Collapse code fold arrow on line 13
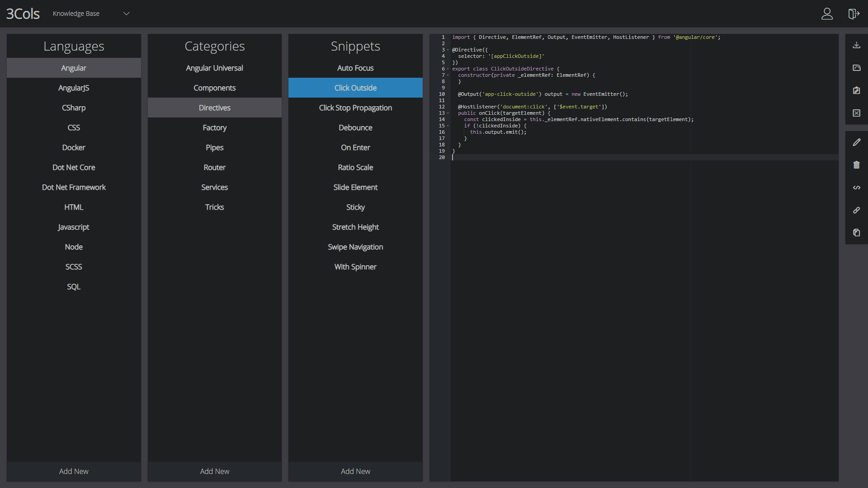The image size is (868, 488). (x=448, y=113)
